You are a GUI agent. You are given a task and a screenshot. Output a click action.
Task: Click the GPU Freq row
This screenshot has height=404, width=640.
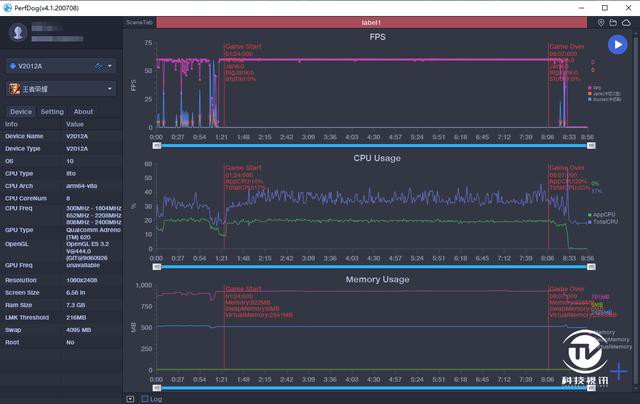click(x=61, y=265)
